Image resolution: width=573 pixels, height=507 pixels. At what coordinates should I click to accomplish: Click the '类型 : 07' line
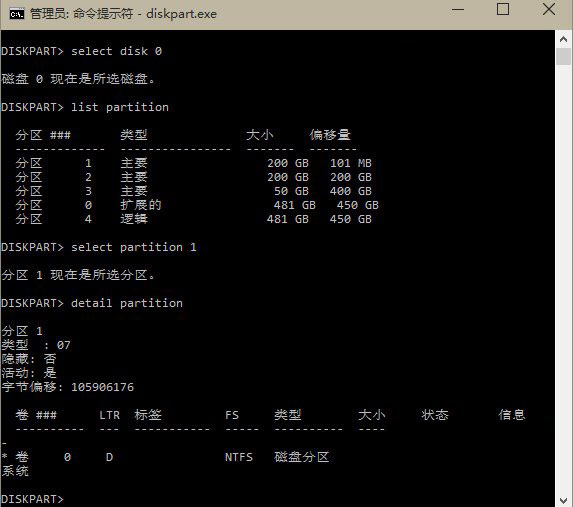point(36,345)
